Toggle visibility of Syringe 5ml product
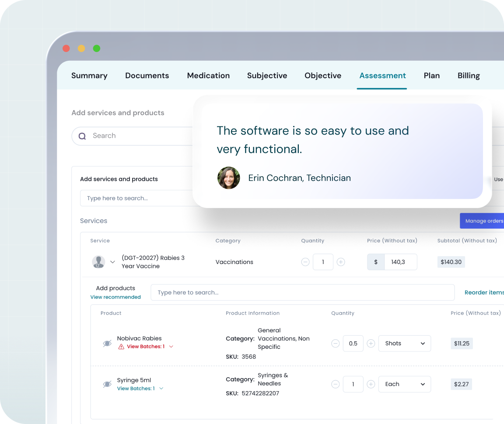The image size is (504, 424). point(107,384)
